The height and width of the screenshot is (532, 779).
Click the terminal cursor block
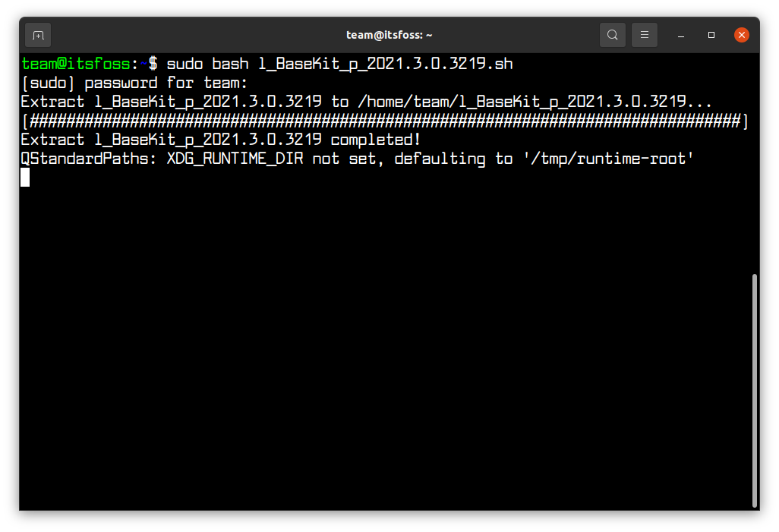tap(24, 177)
